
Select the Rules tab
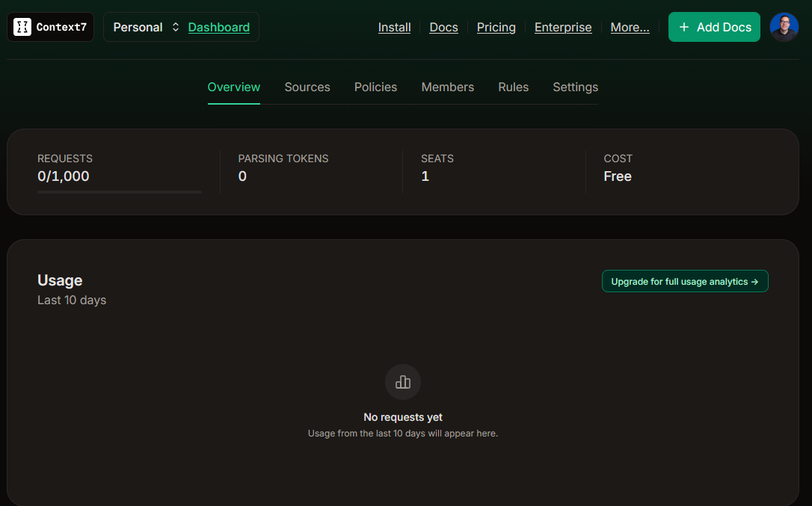[x=513, y=87]
